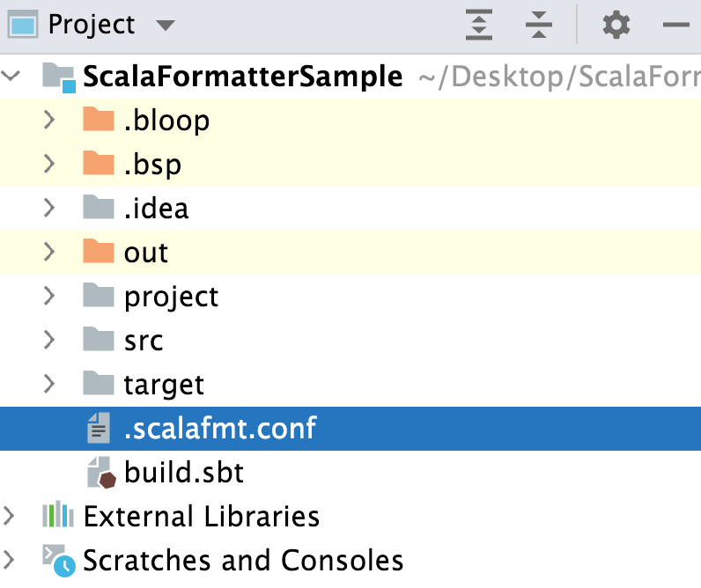Open the Project view dropdown arrow
This screenshot has width=701, height=588.
tap(165, 26)
